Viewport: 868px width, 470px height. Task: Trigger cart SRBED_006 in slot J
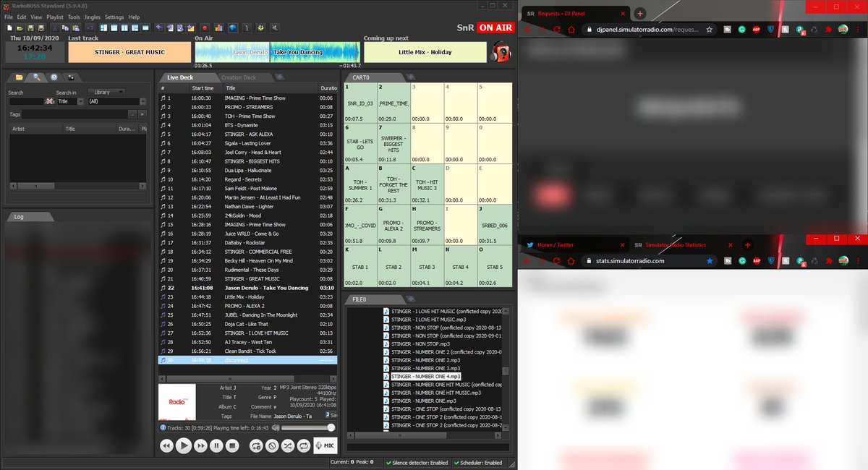pyautogui.click(x=494, y=224)
